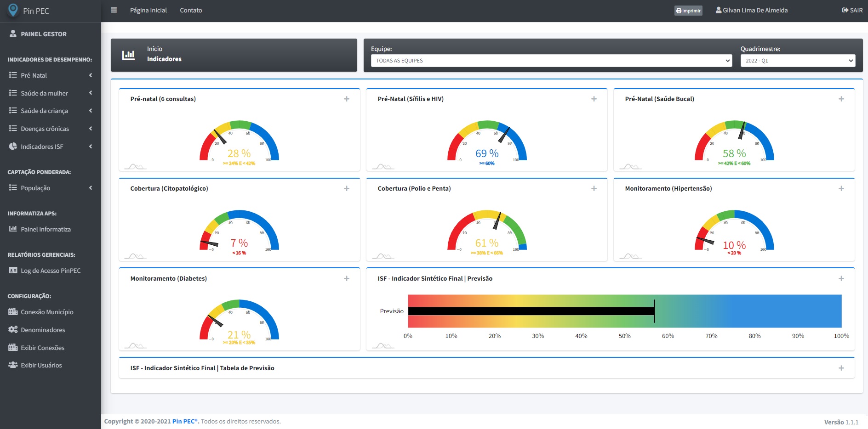
Task: Expand the ISF Tabela de Previsão plus
Action: coord(841,368)
